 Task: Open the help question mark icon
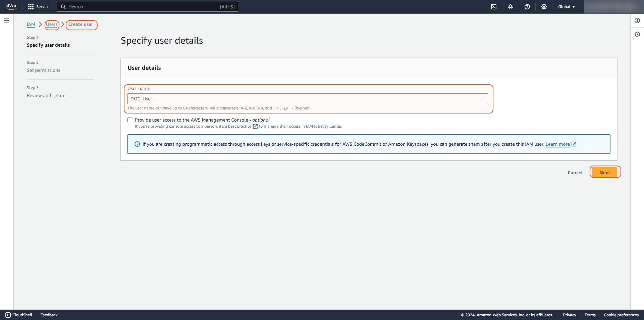[x=527, y=7]
